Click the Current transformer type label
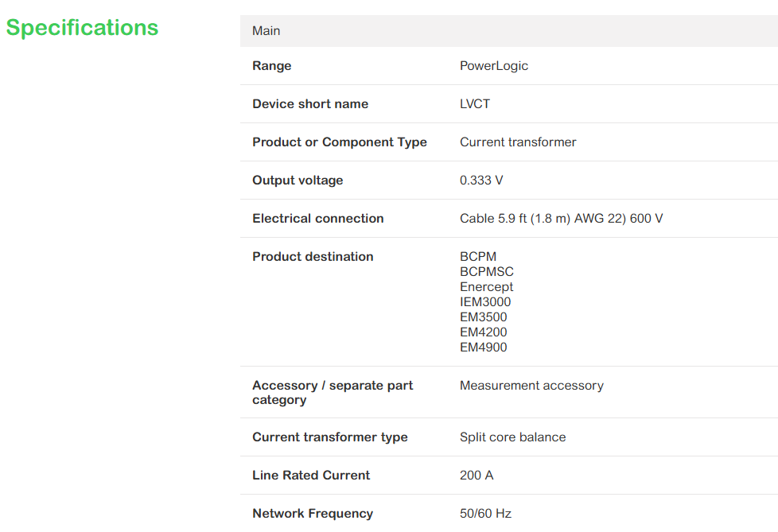 (330, 437)
